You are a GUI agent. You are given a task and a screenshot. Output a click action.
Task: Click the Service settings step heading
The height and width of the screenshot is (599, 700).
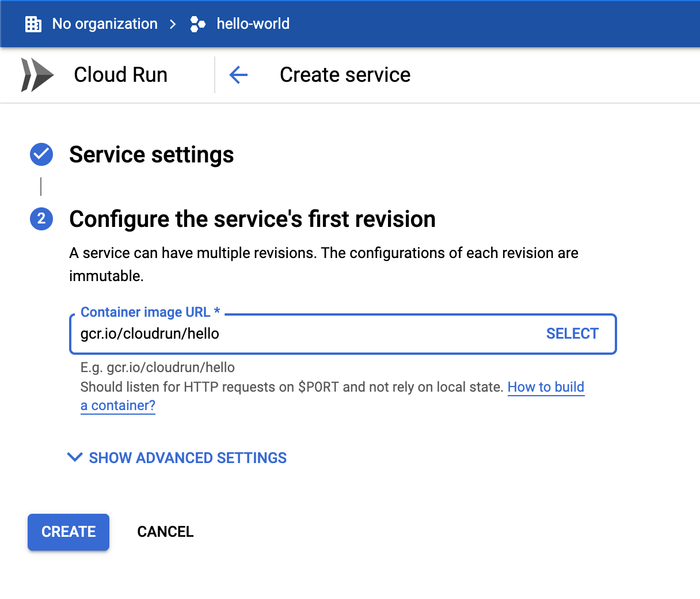151,154
